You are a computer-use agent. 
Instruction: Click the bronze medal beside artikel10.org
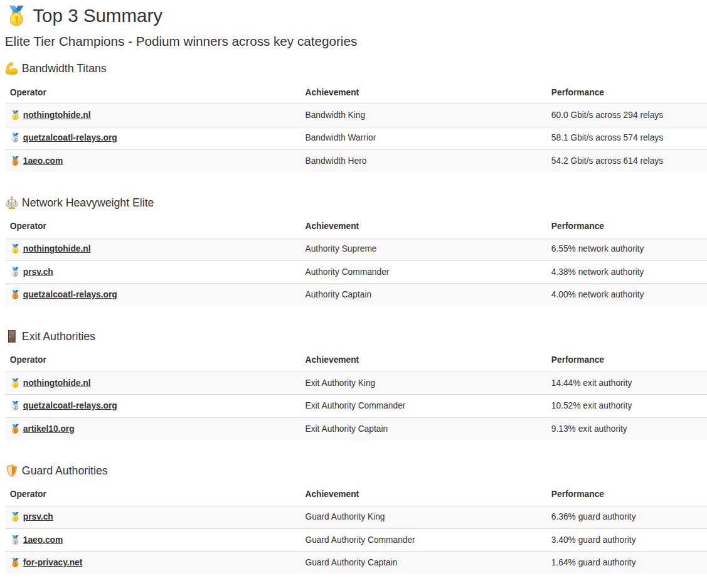click(15, 429)
